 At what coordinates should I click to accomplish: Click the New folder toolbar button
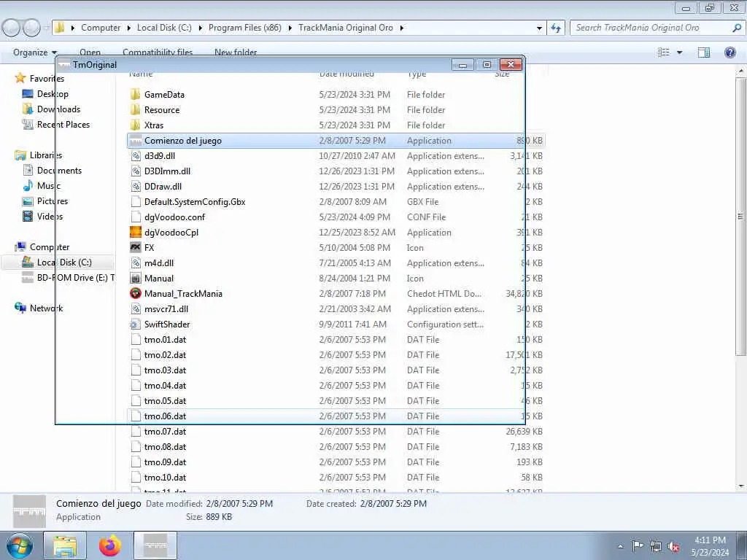236,52
